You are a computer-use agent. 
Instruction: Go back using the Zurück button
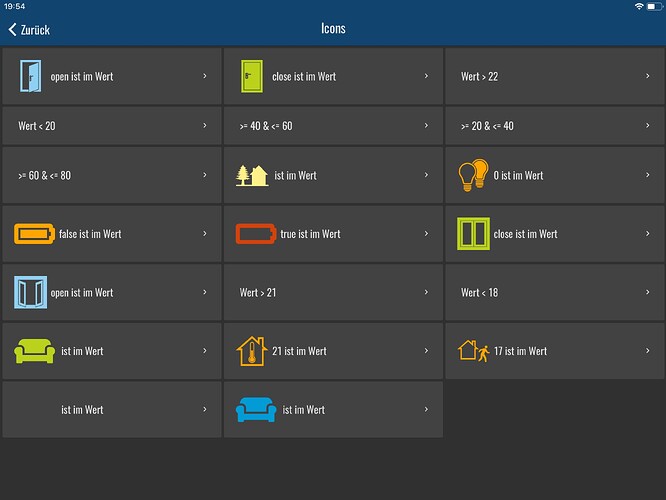coord(30,29)
